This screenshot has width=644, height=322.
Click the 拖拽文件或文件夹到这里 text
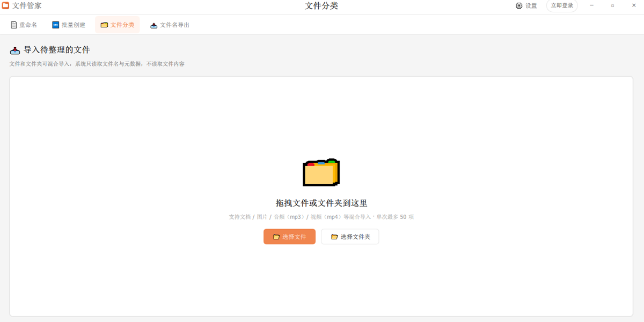click(321, 203)
